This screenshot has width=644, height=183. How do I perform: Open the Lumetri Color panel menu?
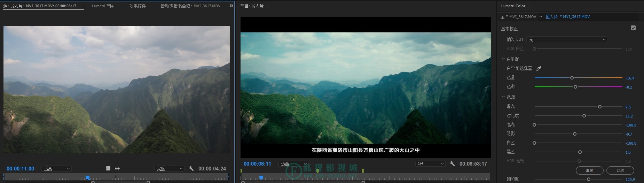[531, 6]
